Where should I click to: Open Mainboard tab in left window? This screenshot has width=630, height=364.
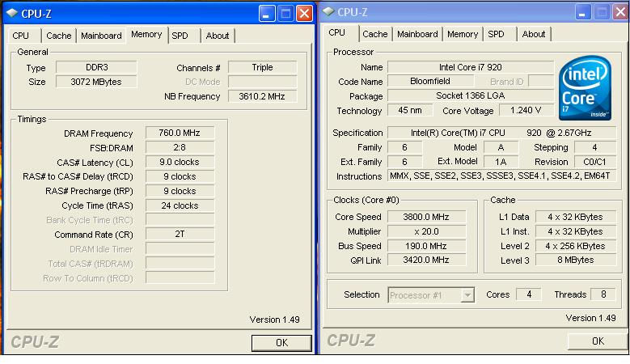pyautogui.click(x=101, y=36)
